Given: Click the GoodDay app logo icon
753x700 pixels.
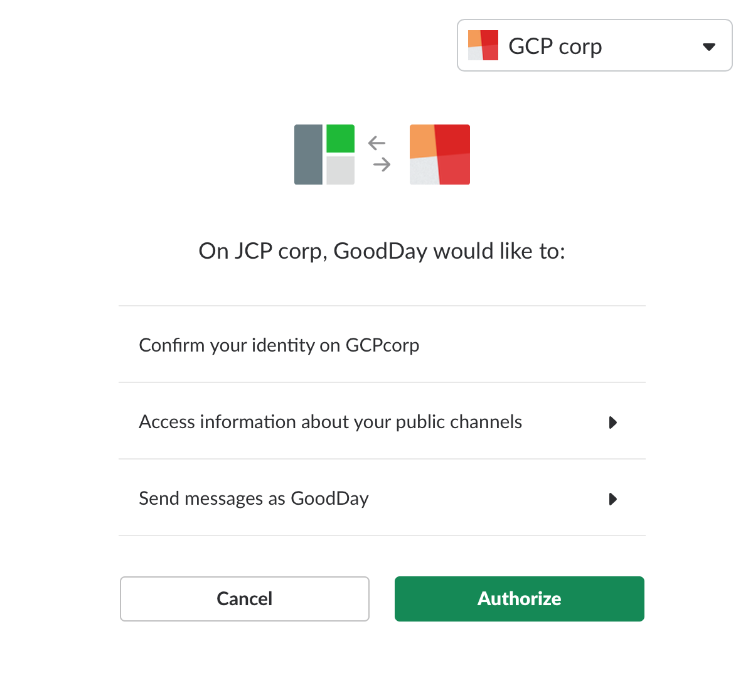Looking at the screenshot, I should pyautogui.click(x=324, y=154).
